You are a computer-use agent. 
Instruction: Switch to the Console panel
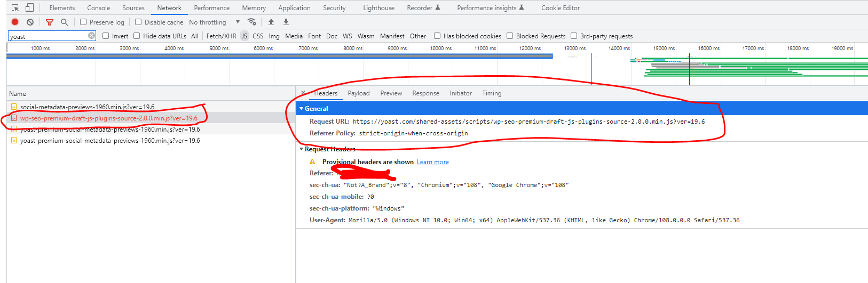pos(99,7)
